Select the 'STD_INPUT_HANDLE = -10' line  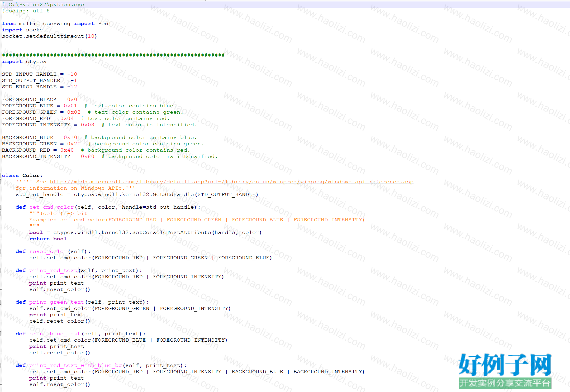pos(40,74)
